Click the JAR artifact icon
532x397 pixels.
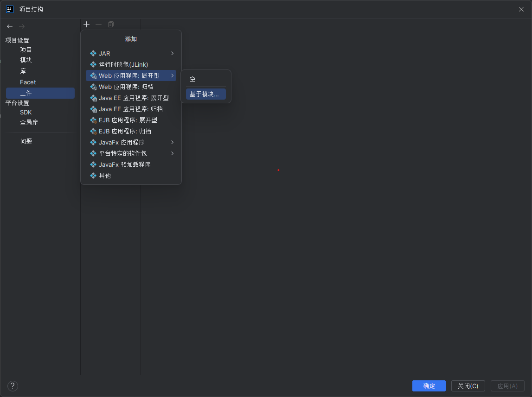coord(93,53)
